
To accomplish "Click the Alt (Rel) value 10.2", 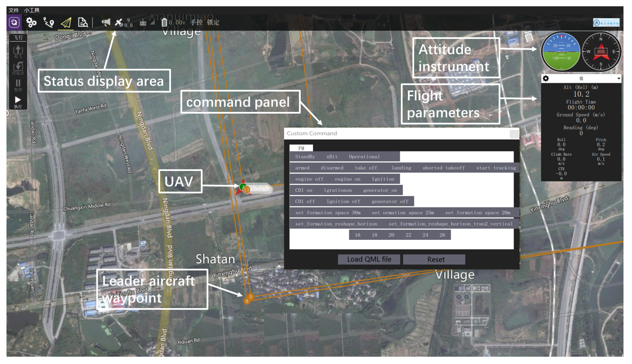I will (581, 94).
